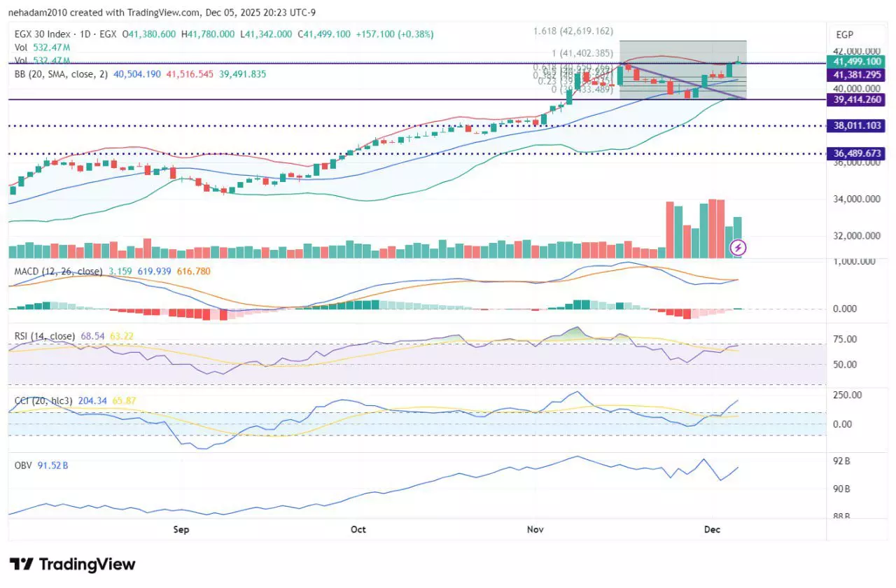This screenshot has height=588, width=896.
Task: Click the Nov label on time axis
Action: pyautogui.click(x=535, y=530)
